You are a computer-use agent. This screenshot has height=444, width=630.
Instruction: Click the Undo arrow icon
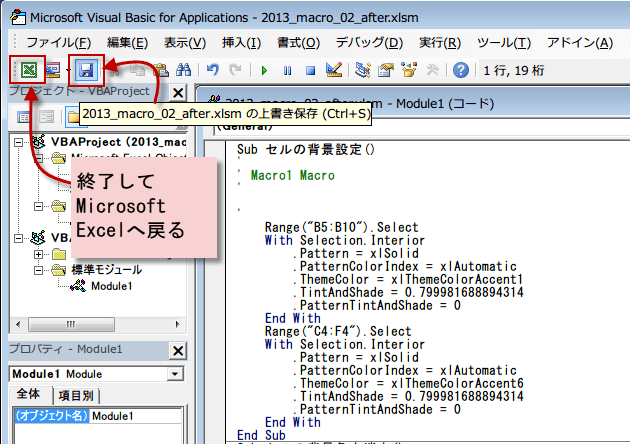click(213, 70)
